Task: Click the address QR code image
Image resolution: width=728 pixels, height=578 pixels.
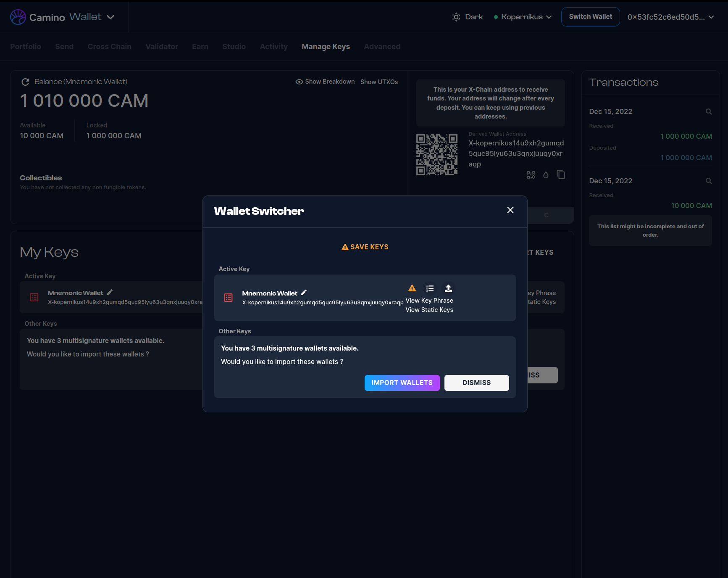Action: (436, 155)
